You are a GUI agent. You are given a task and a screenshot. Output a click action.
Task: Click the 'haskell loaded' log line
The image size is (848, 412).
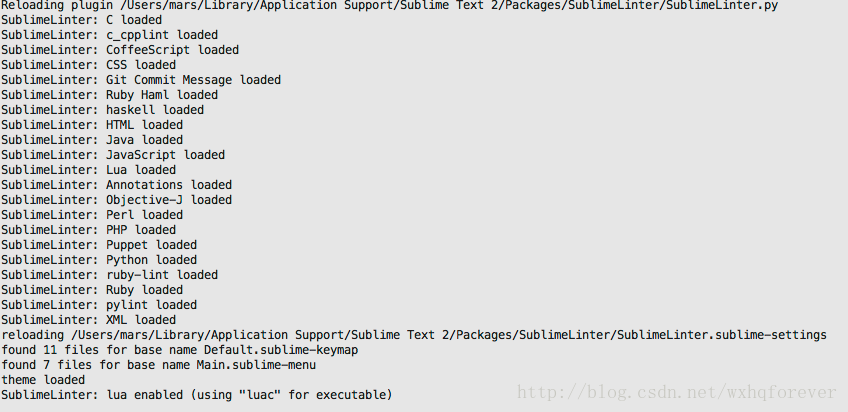tap(102, 110)
